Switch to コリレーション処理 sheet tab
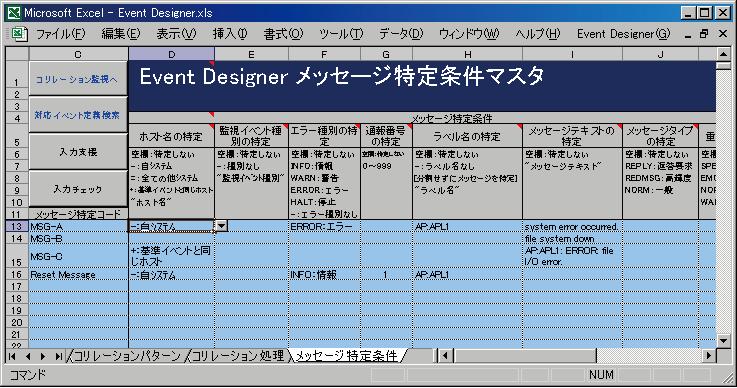The image size is (737, 388). (238, 356)
